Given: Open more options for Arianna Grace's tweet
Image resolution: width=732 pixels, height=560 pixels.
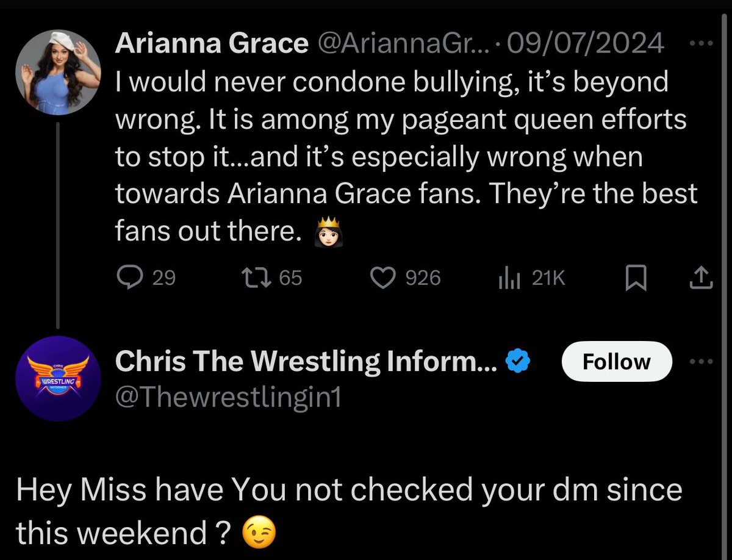Looking at the screenshot, I should [x=701, y=44].
